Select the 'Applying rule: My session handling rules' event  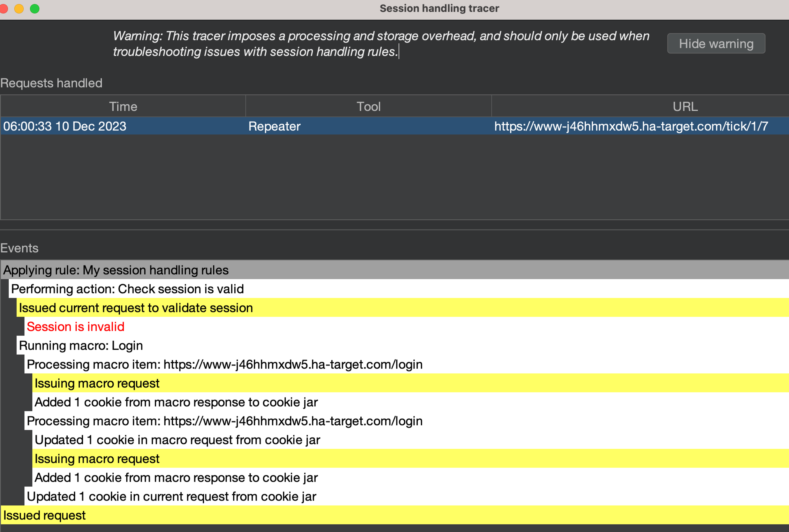tap(116, 270)
